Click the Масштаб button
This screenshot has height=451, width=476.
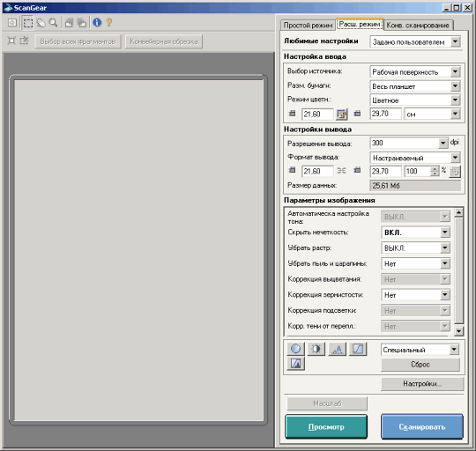(x=327, y=403)
